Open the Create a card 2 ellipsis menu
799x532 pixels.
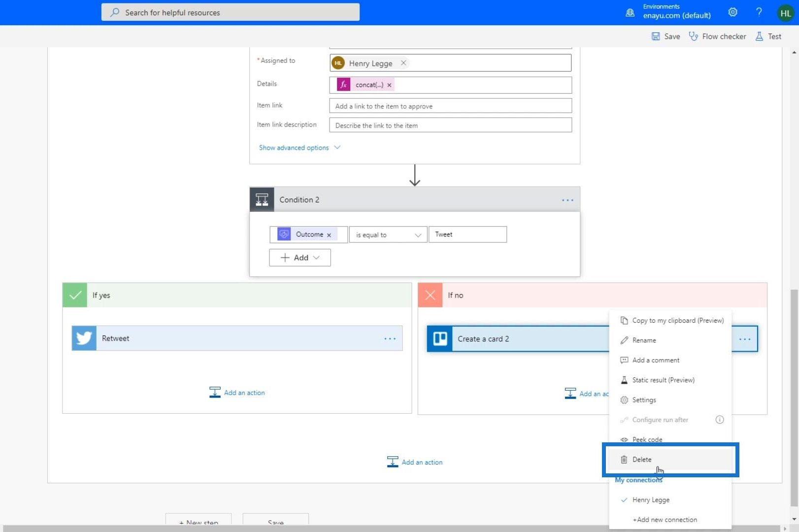pyautogui.click(x=745, y=339)
